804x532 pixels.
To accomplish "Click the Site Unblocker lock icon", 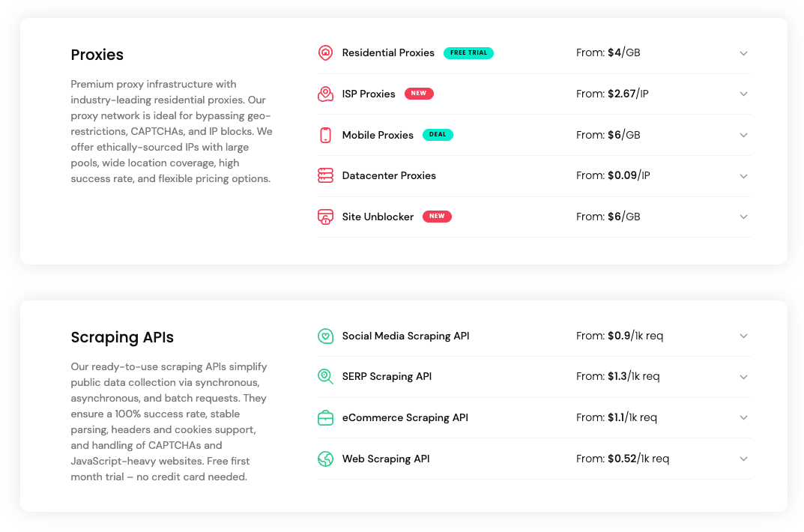I will click(325, 217).
